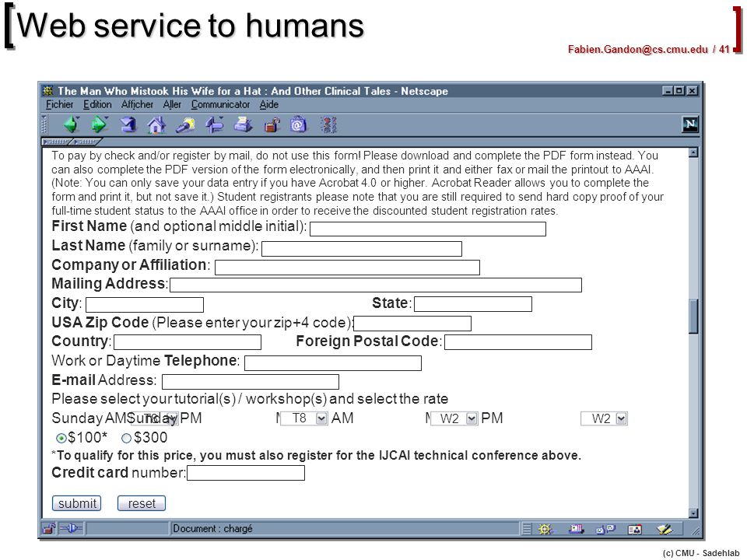Screen dimensions: 747x560
Task: Open the Composer pen component bar icon
Action: point(664,529)
